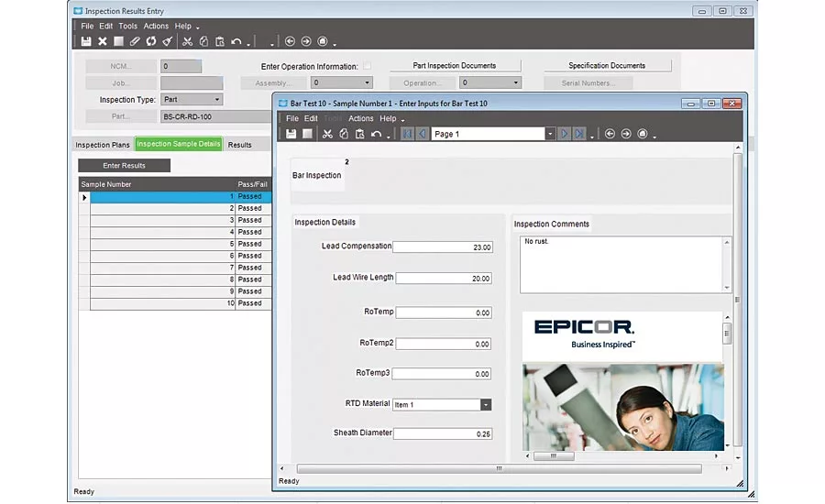
Task: Open the Tools menu in Inspection Results Entry
Action: 127,26
